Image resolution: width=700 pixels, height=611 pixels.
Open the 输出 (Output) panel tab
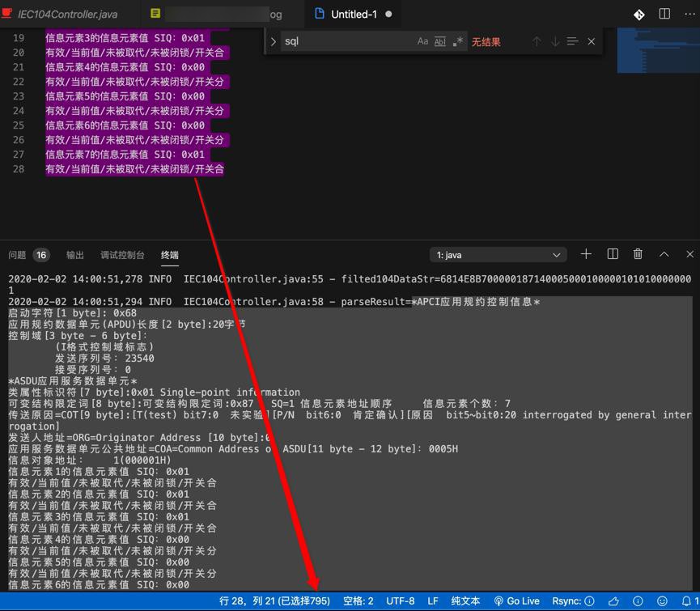point(75,255)
